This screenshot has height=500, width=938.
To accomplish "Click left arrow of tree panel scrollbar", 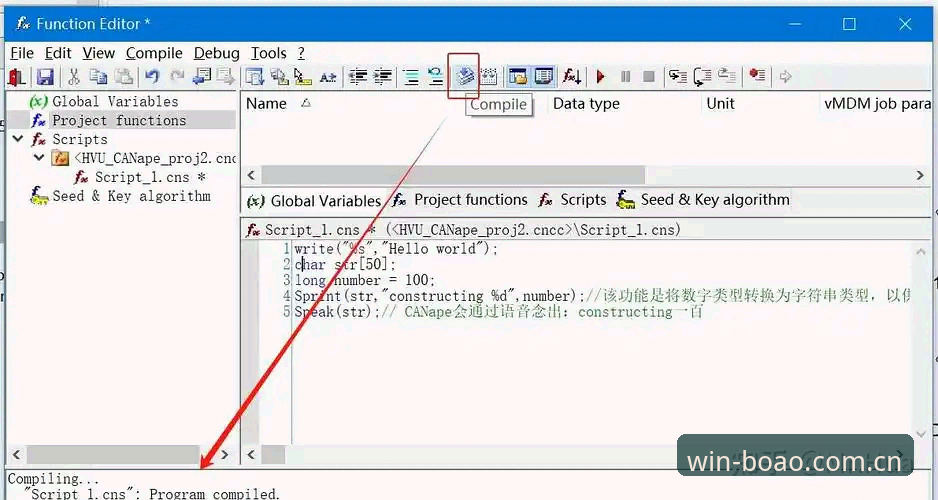I will 17,455.
